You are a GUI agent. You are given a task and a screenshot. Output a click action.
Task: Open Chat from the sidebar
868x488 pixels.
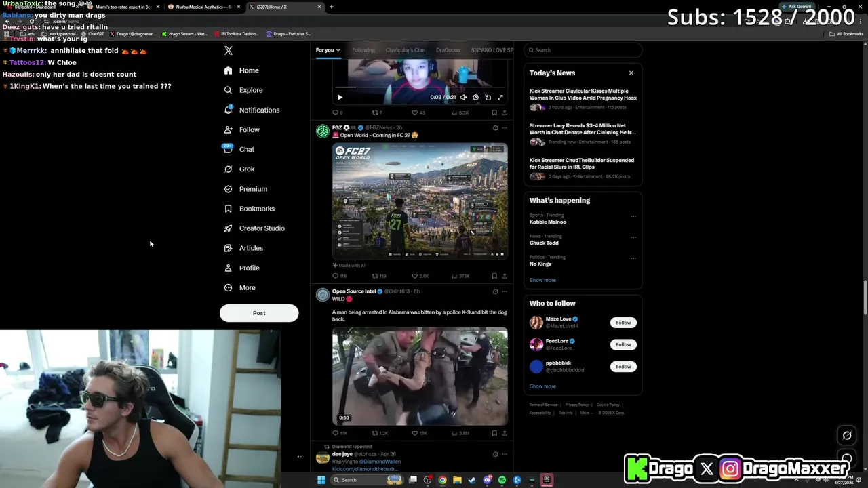(239, 149)
